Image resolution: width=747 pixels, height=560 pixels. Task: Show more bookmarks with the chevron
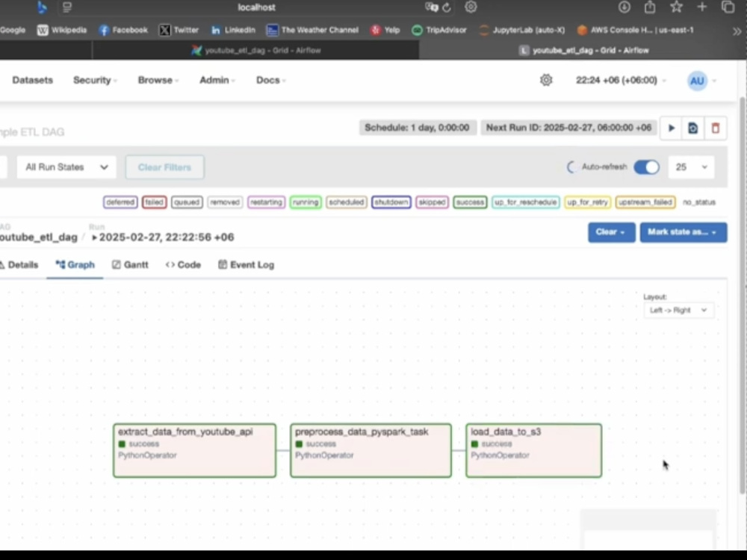pyautogui.click(x=737, y=31)
